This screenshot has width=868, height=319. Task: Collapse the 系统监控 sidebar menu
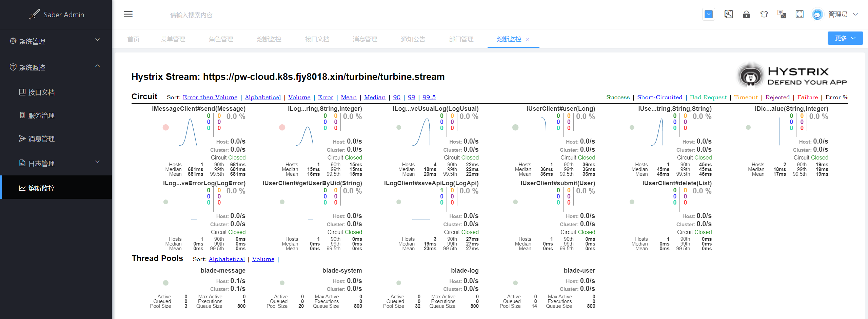tap(56, 67)
